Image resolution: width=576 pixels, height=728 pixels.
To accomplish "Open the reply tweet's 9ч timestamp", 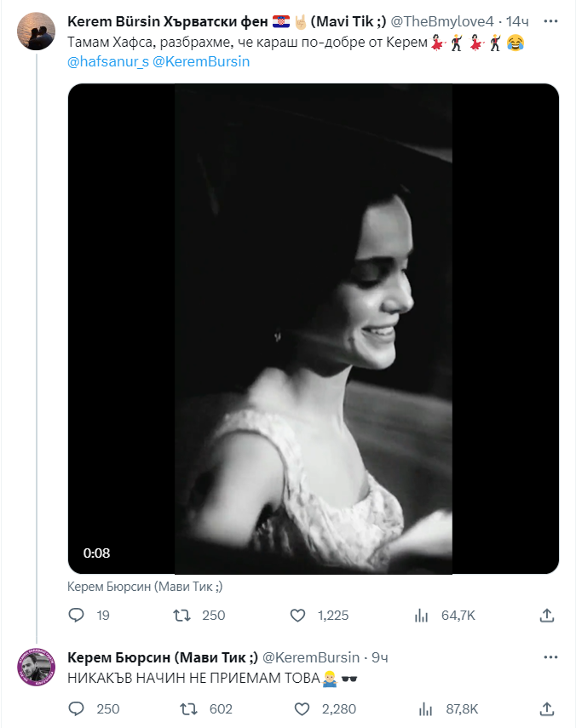I will click(x=380, y=658).
